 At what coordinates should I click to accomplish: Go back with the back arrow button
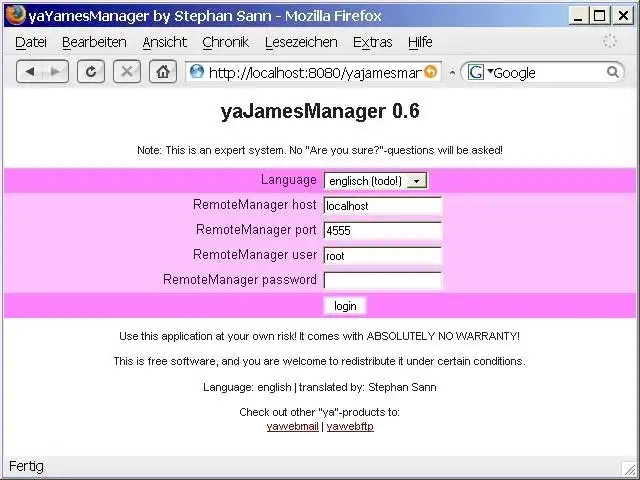tap(29, 72)
